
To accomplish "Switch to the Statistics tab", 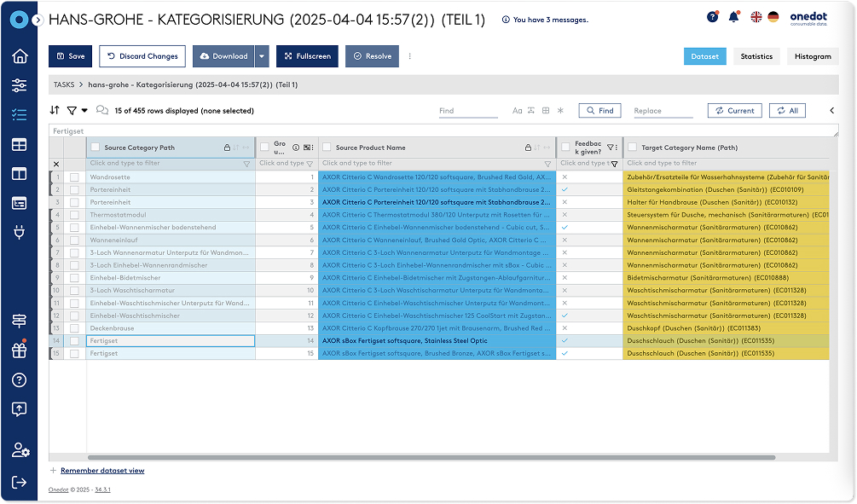I will [756, 56].
